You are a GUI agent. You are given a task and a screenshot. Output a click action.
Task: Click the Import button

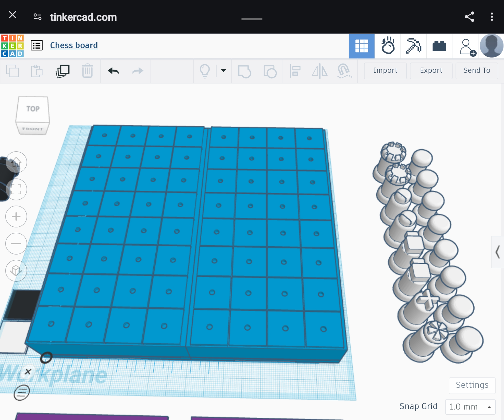pyautogui.click(x=385, y=70)
